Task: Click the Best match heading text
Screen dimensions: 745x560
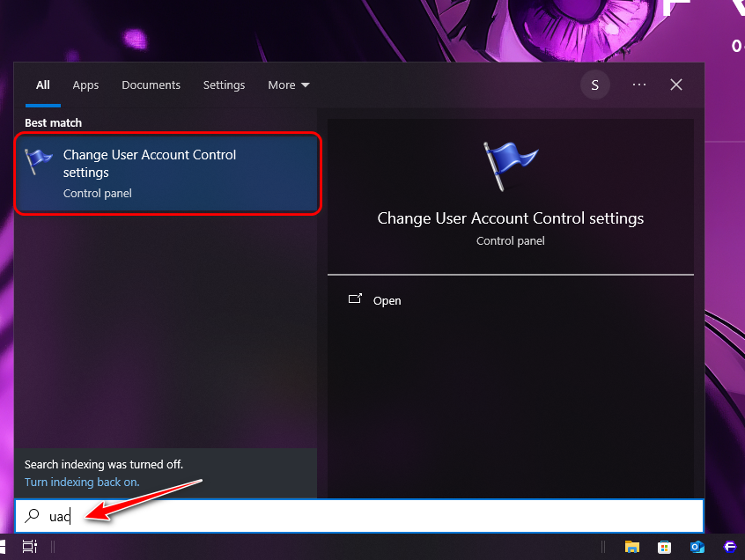Action: pyautogui.click(x=53, y=123)
